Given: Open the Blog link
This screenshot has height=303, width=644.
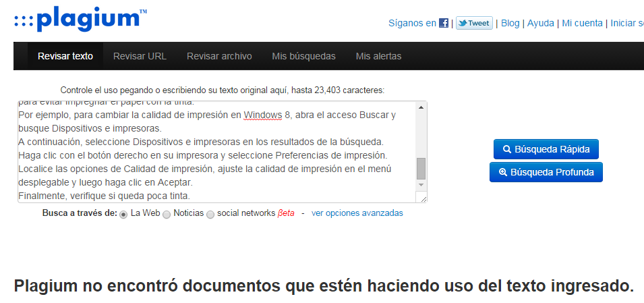Looking at the screenshot, I should 510,23.
